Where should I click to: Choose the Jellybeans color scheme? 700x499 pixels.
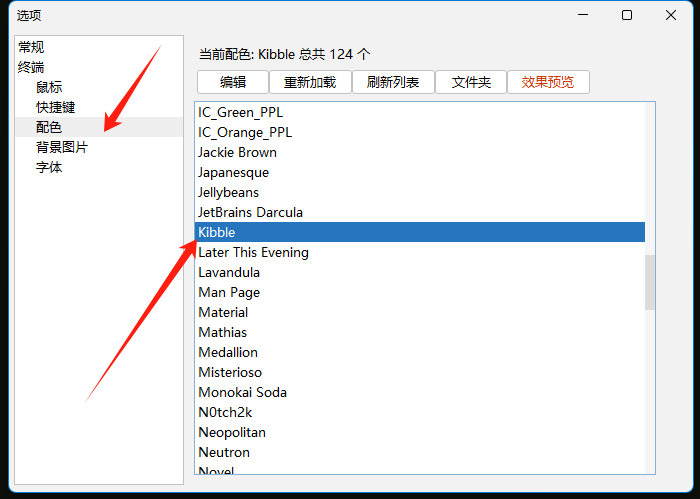[228, 192]
